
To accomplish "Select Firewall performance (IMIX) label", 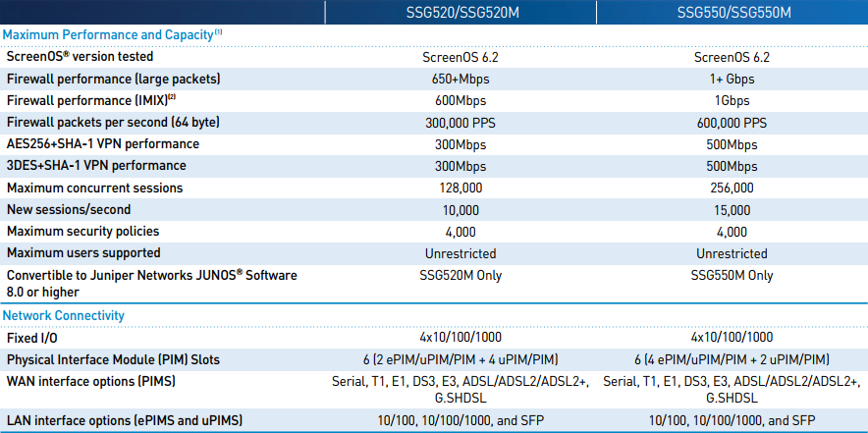I will [90, 100].
